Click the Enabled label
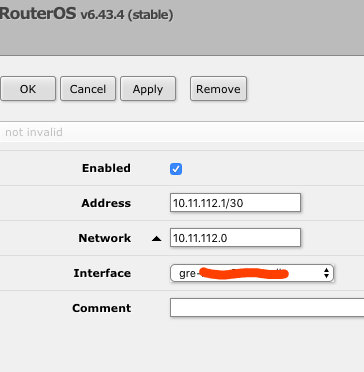Image resolution: width=364 pixels, height=372 pixels. pos(106,168)
